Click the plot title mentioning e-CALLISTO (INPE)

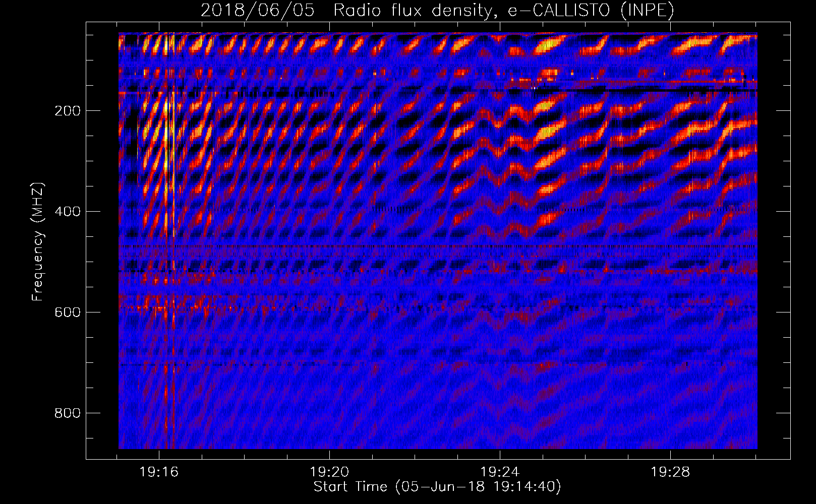click(437, 10)
